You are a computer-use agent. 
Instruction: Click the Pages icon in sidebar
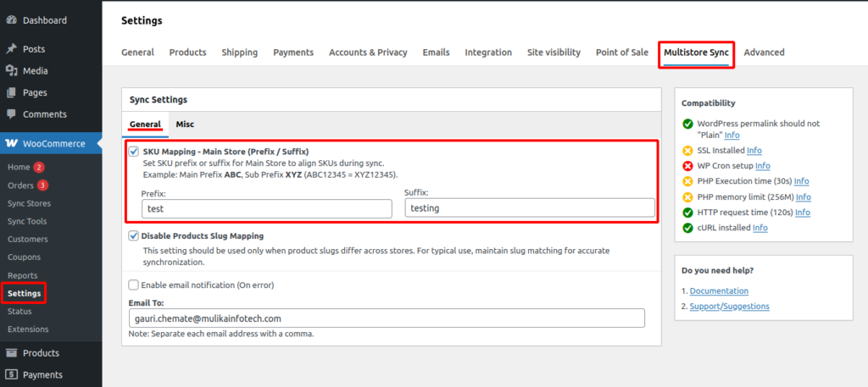tap(11, 92)
